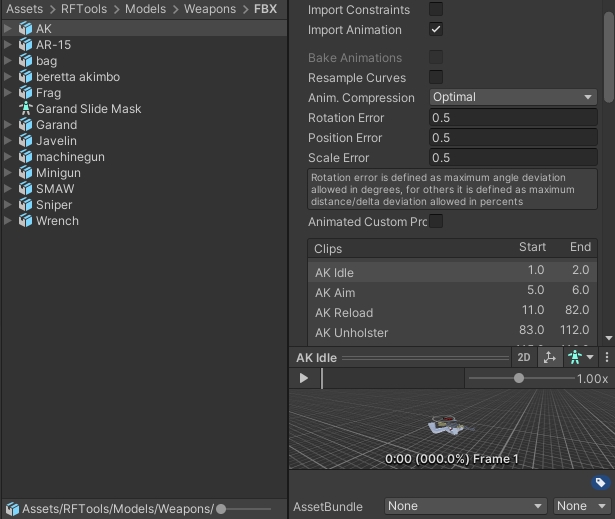
Task: Click the Scale Error input field
Action: [x=513, y=157]
